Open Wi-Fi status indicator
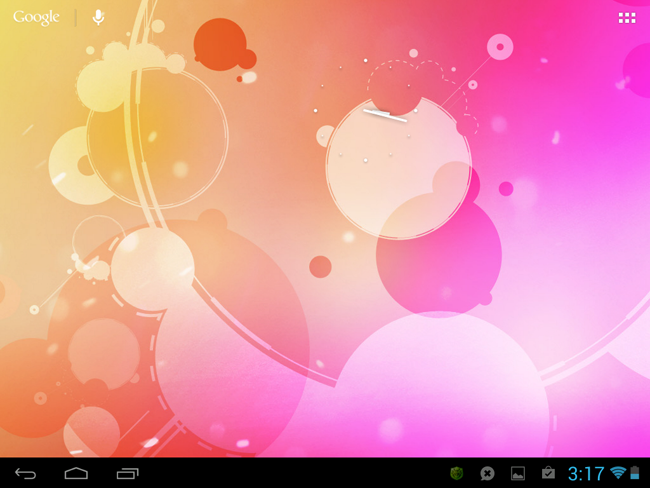This screenshot has height=488, width=650. (618, 472)
